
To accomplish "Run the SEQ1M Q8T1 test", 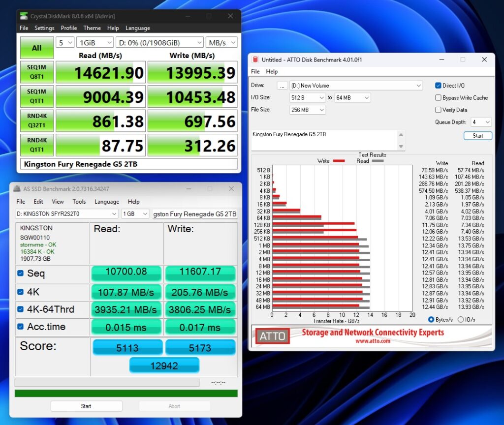I will point(36,72).
